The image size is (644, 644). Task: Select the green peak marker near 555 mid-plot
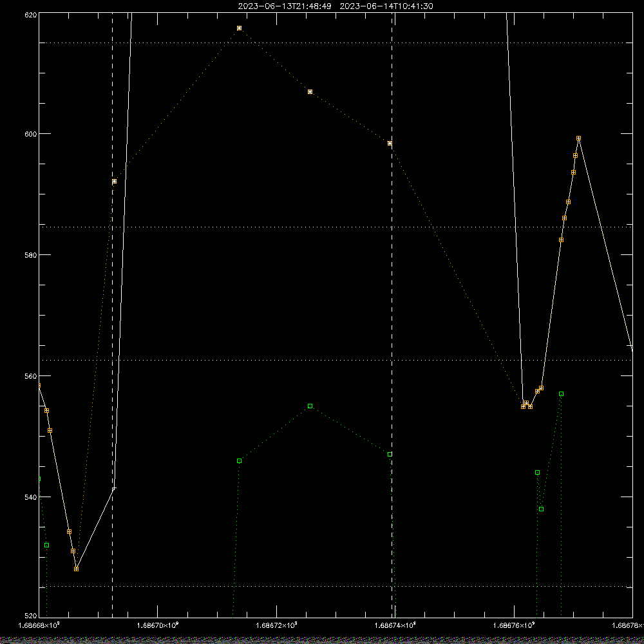click(x=310, y=406)
